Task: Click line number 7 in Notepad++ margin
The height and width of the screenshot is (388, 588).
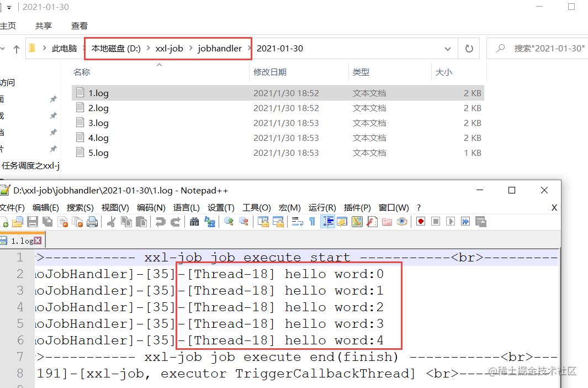Action: pos(20,356)
